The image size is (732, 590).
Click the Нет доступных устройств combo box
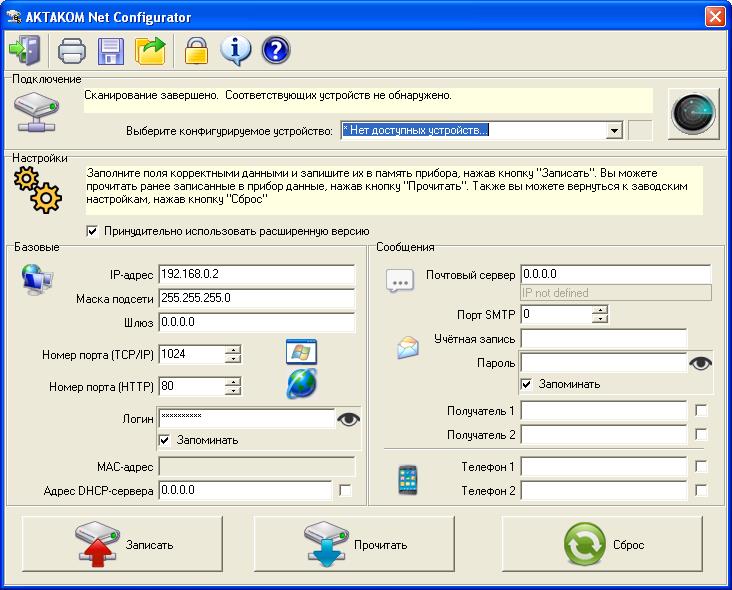point(482,130)
